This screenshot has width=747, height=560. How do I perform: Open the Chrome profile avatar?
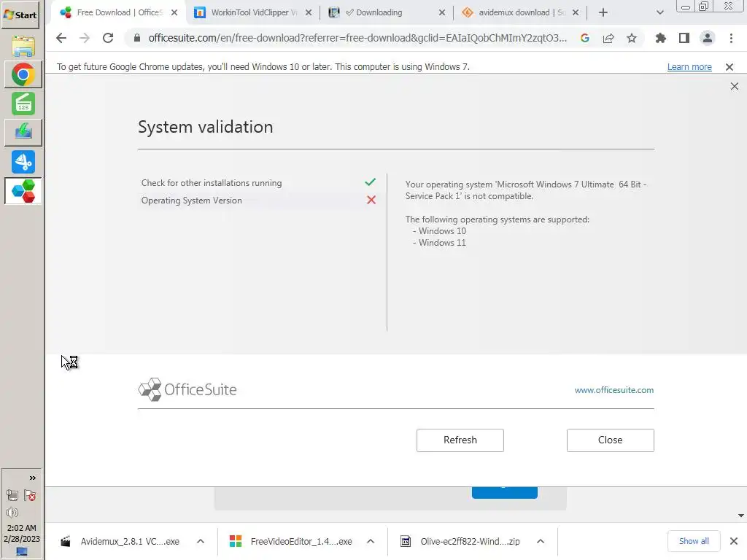point(708,38)
